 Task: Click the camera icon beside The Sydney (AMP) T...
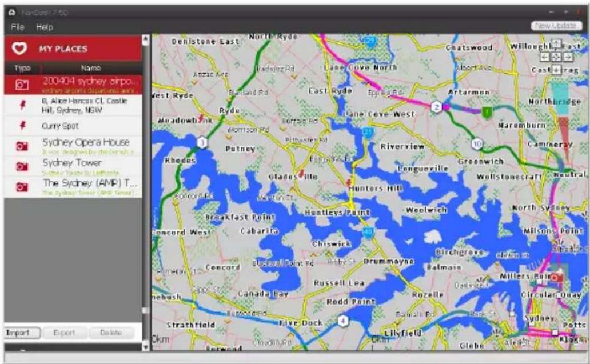point(22,186)
